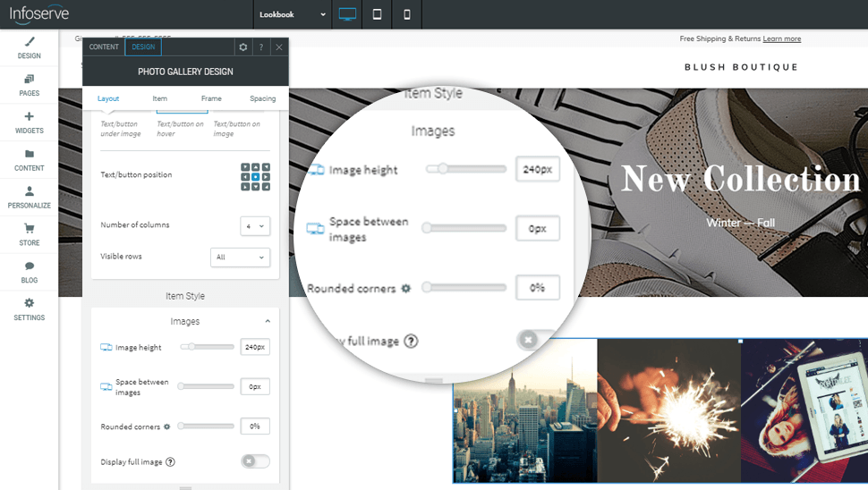Collapse the Images section chevron

[x=267, y=322]
